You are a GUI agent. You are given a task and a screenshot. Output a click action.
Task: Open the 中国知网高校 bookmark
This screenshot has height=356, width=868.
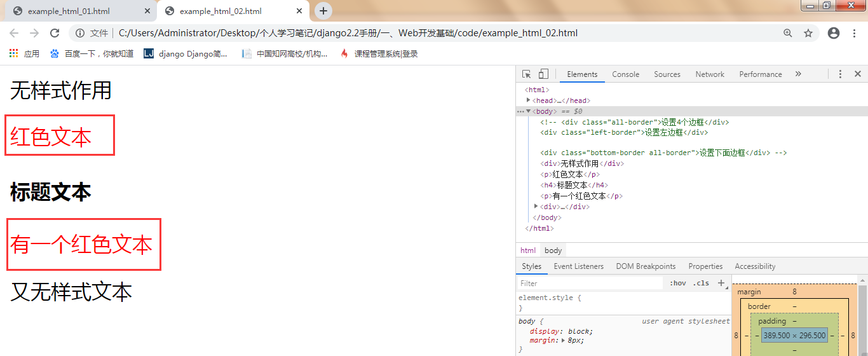tap(285, 54)
